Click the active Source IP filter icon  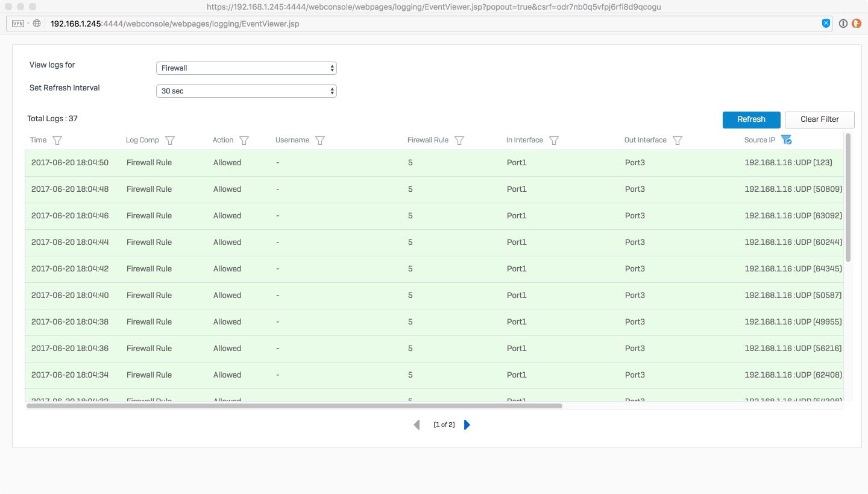pos(786,140)
